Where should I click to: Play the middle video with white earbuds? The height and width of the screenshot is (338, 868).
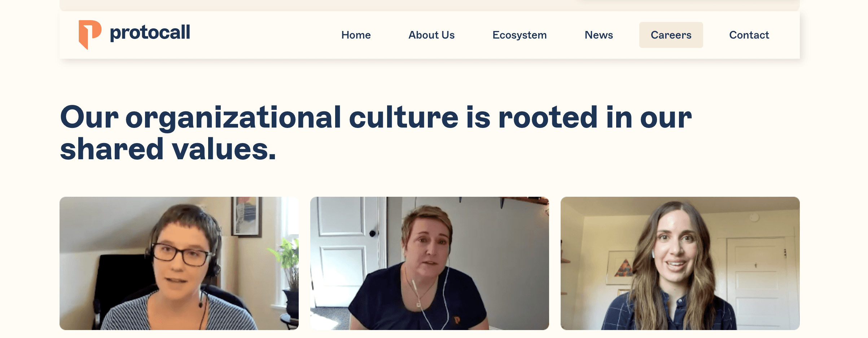[x=429, y=263]
